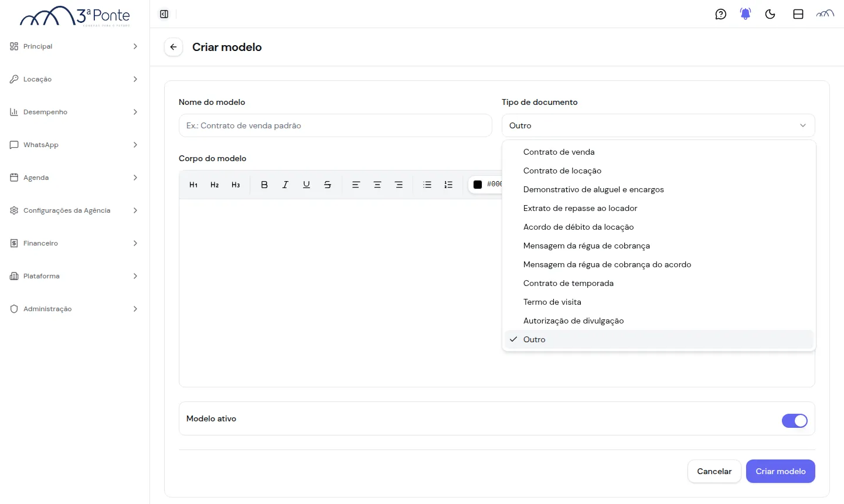
Task: Choose Demonstrativo de aluguel e encargos
Action: (659, 189)
